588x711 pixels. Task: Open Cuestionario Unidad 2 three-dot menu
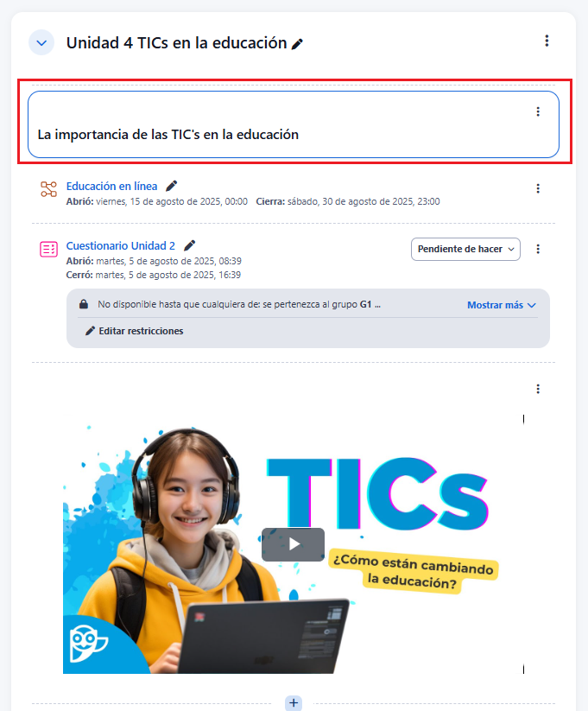[538, 249]
